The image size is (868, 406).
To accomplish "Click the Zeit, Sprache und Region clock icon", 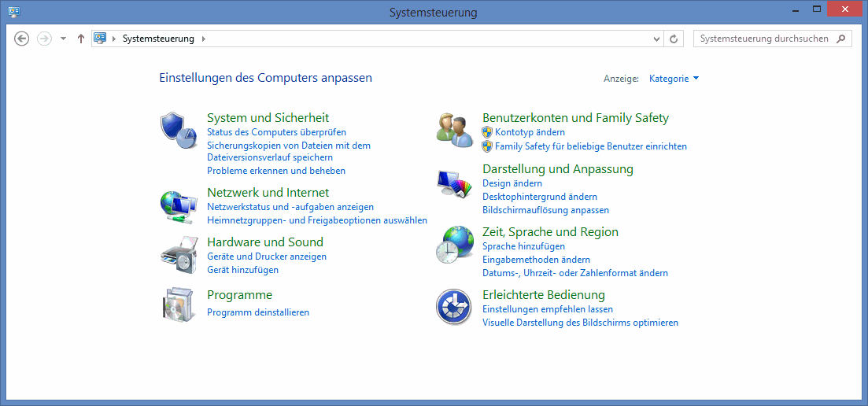I will coord(454,245).
